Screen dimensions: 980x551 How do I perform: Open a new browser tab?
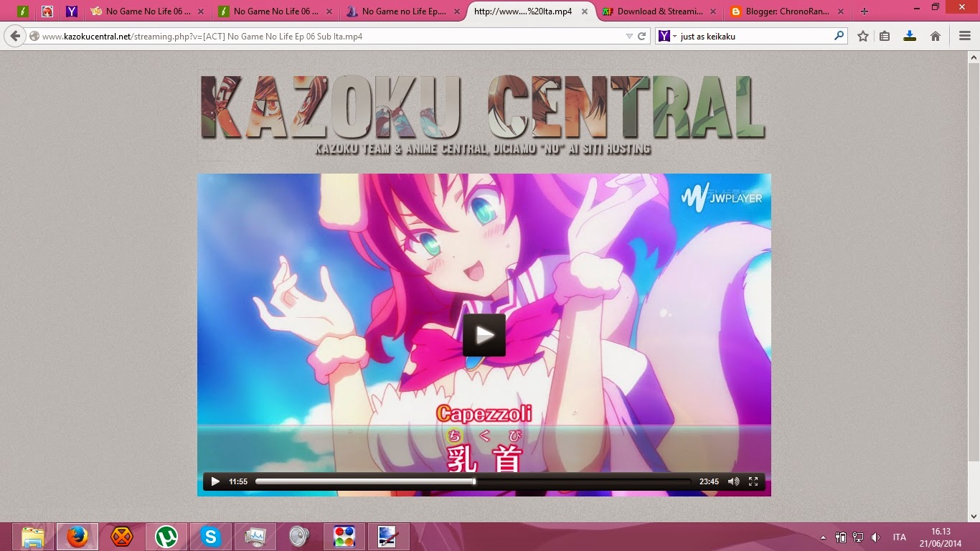point(864,11)
